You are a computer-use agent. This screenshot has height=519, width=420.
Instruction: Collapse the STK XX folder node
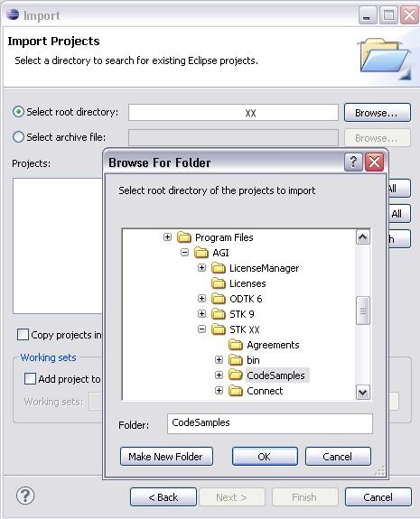(x=201, y=329)
